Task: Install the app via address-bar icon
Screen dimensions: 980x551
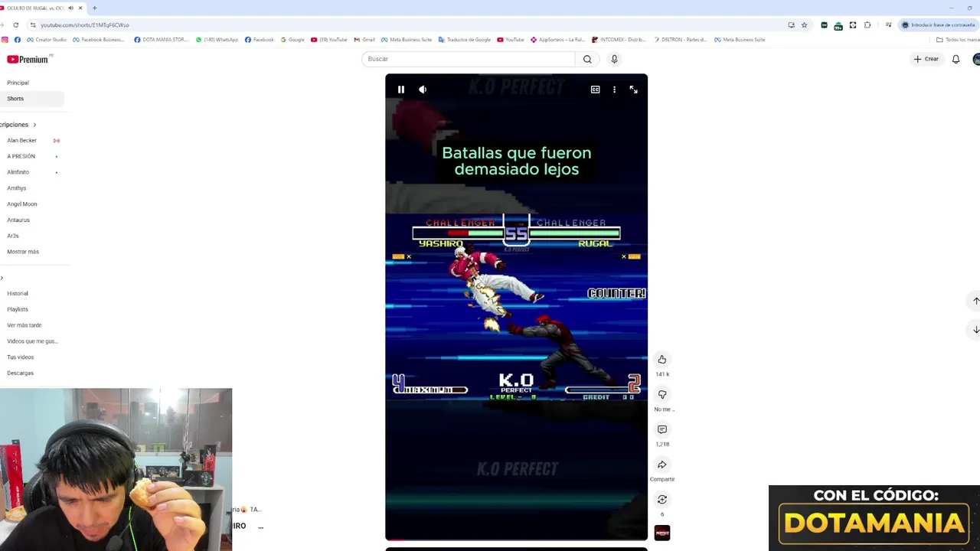Action: pos(791,24)
